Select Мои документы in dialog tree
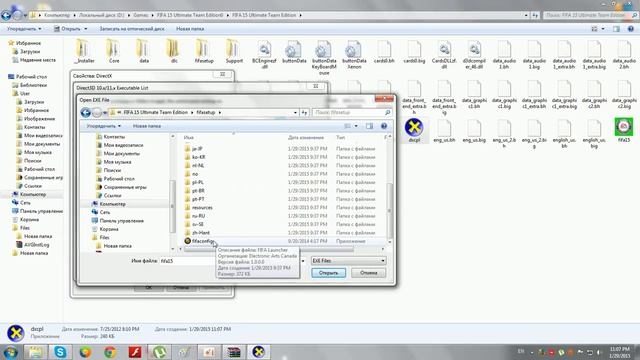This screenshot has height=360, width=640. pyautogui.click(x=121, y=153)
